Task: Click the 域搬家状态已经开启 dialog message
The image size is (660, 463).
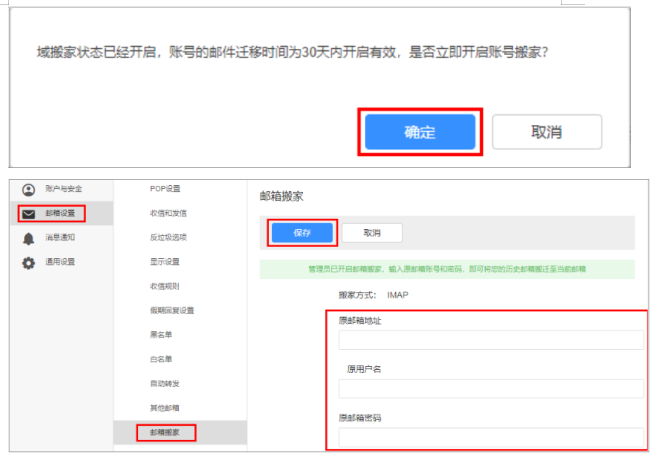Action: 293,53
